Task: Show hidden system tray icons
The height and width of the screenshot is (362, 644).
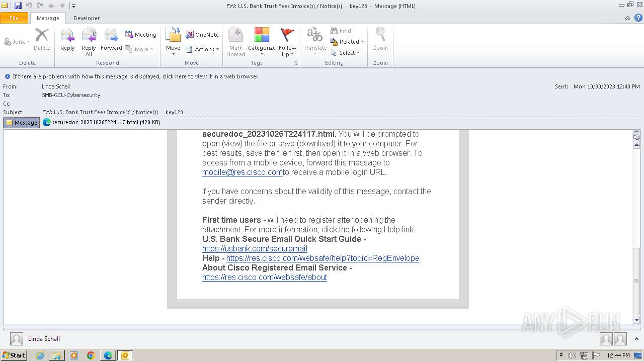Action: [561, 355]
